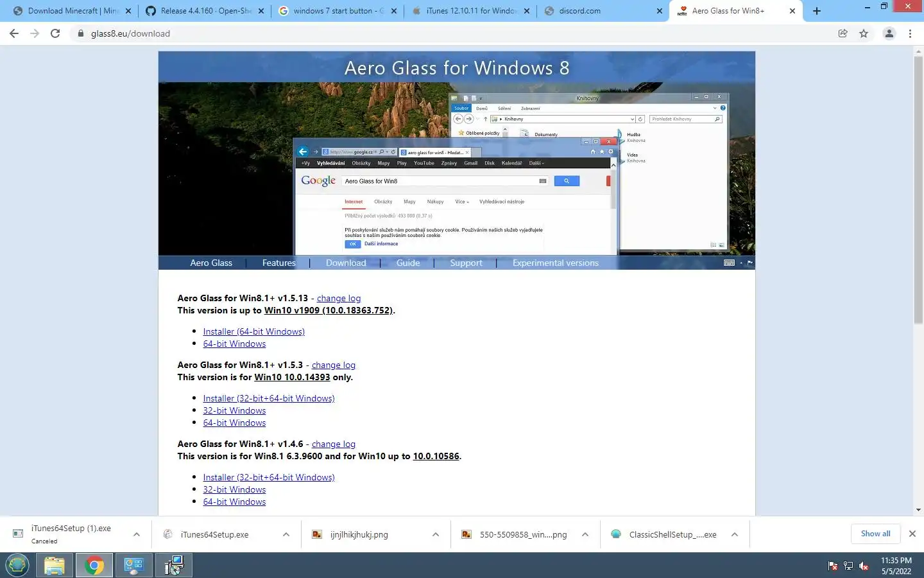Go back using the browser back arrow

coord(14,33)
